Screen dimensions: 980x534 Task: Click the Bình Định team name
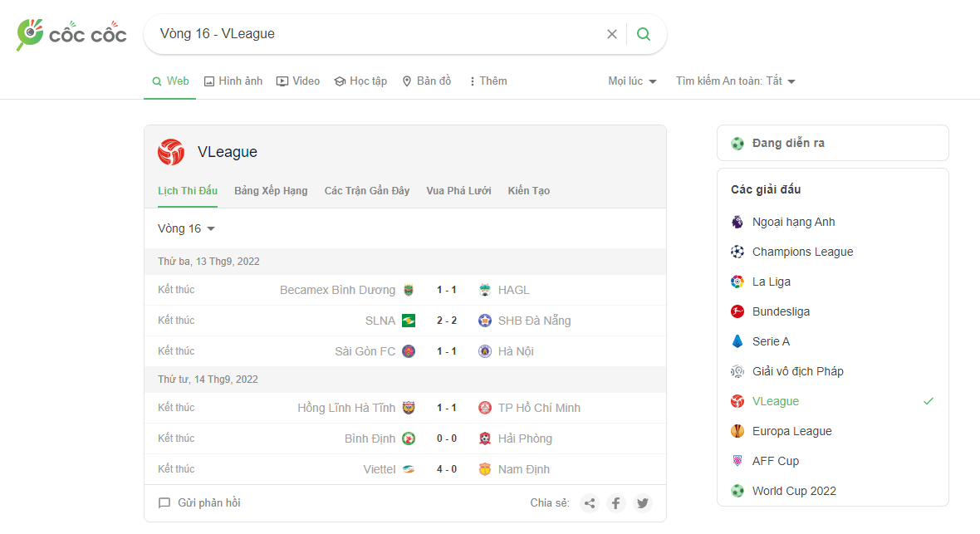[x=370, y=438]
